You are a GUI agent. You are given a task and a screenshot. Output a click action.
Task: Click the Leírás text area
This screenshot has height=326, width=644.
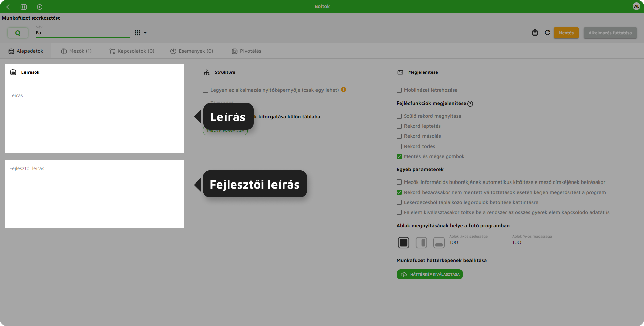[x=93, y=120]
